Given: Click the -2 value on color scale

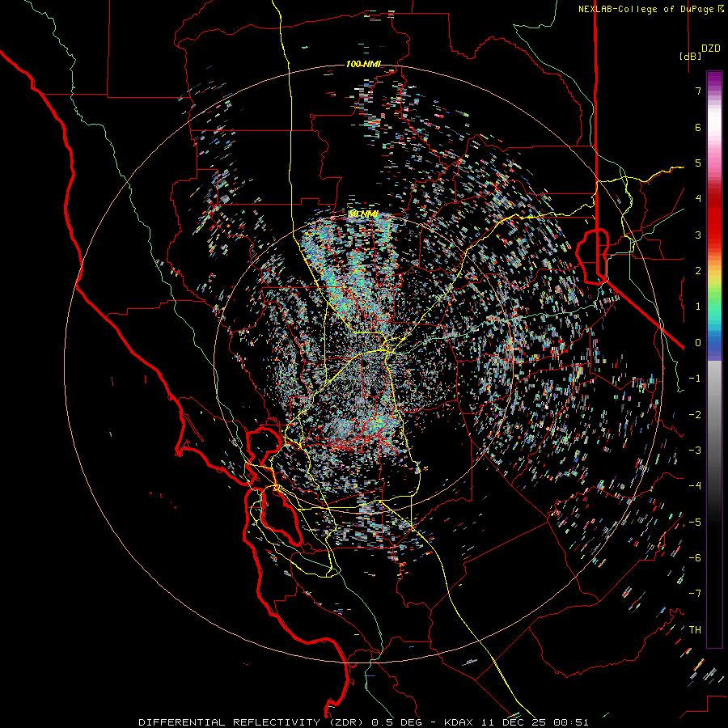Looking at the screenshot, I should 695,414.
